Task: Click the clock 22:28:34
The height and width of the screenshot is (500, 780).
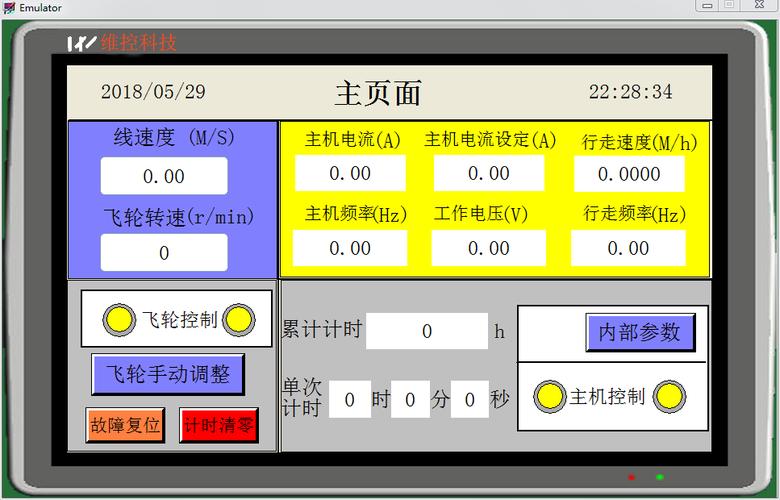Action: (631, 92)
